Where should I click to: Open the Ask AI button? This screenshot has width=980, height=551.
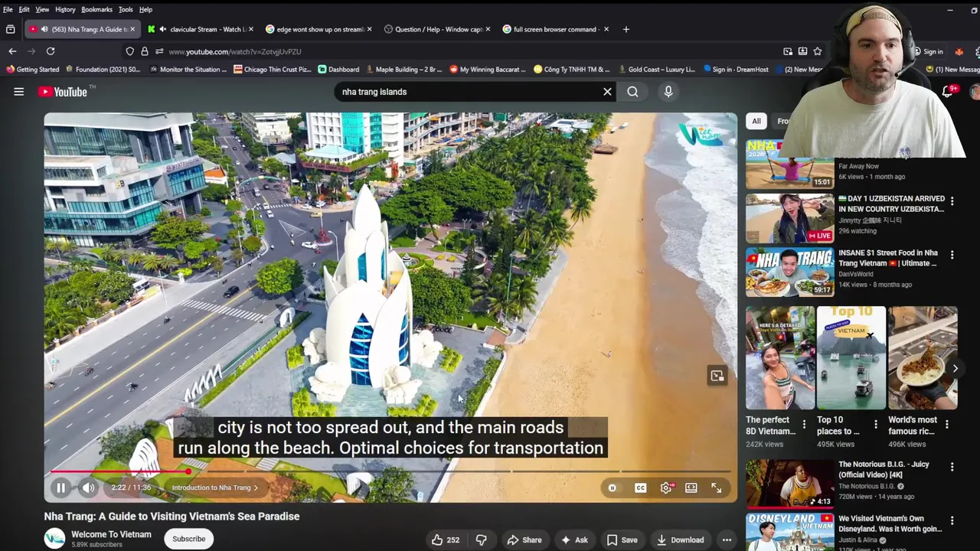pos(574,540)
